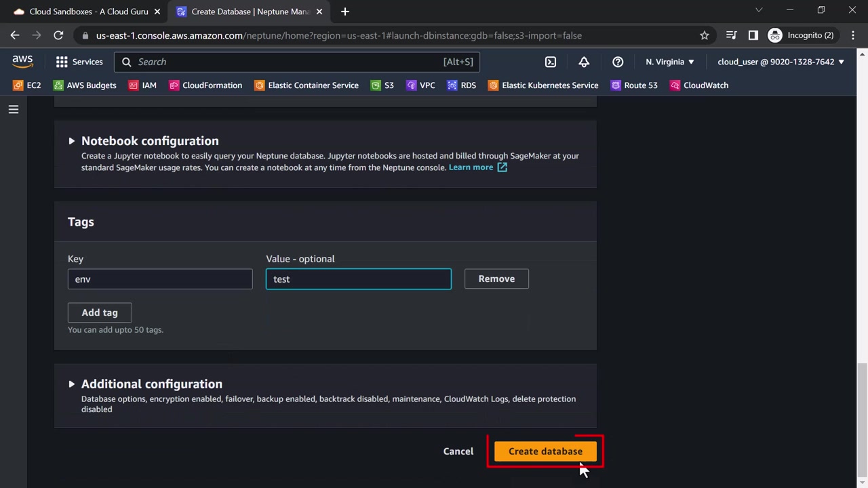Follow the Learn more link
This screenshot has height=488, width=868.
[x=471, y=167]
